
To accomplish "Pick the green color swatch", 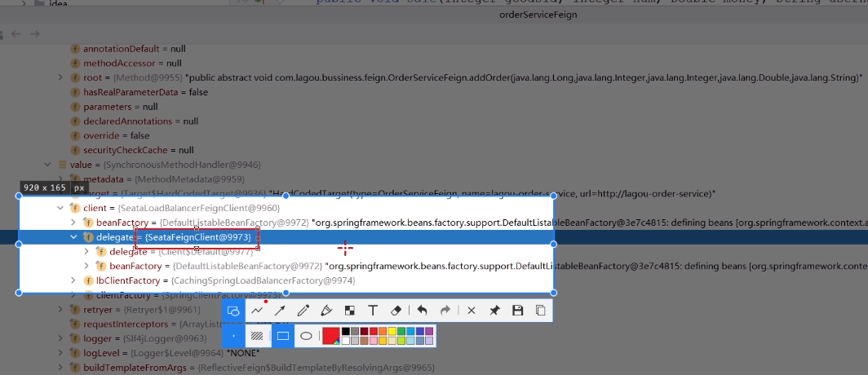I will point(401,331).
